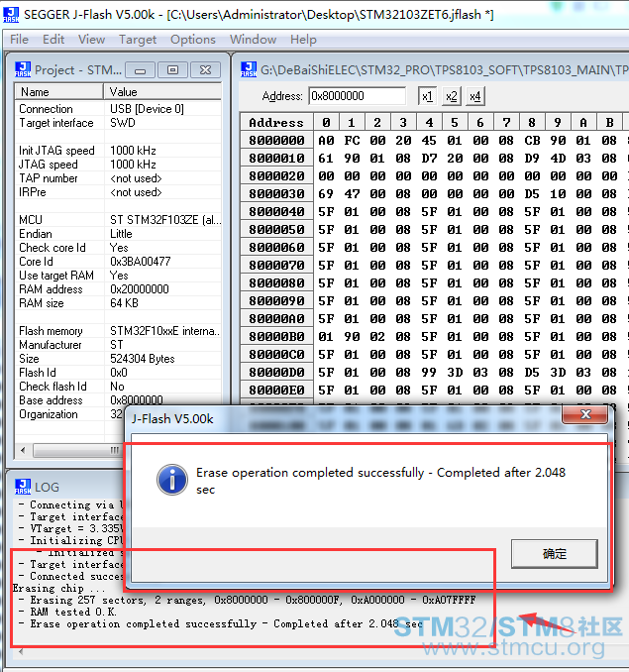The width and height of the screenshot is (629, 672).
Task: Open the Window menu
Action: pyautogui.click(x=253, y=40)
